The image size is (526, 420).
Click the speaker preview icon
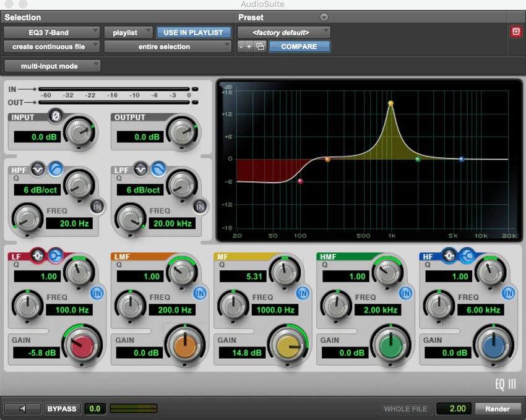(x=23, y=409)
